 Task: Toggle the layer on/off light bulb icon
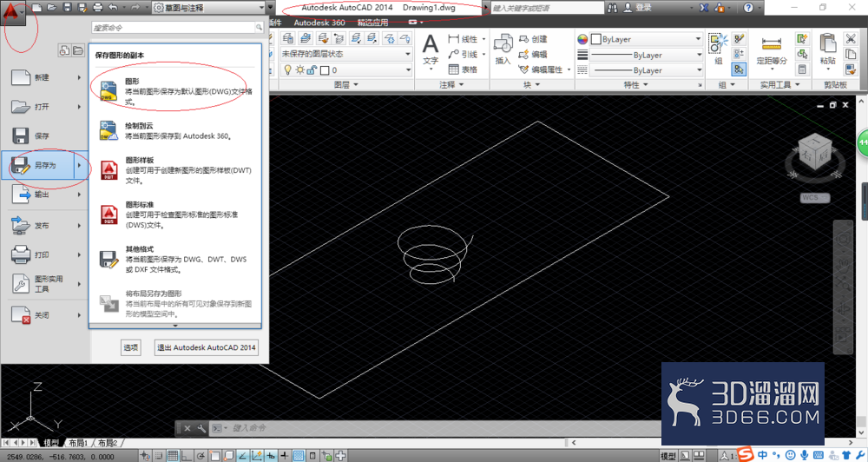(288, 69)
